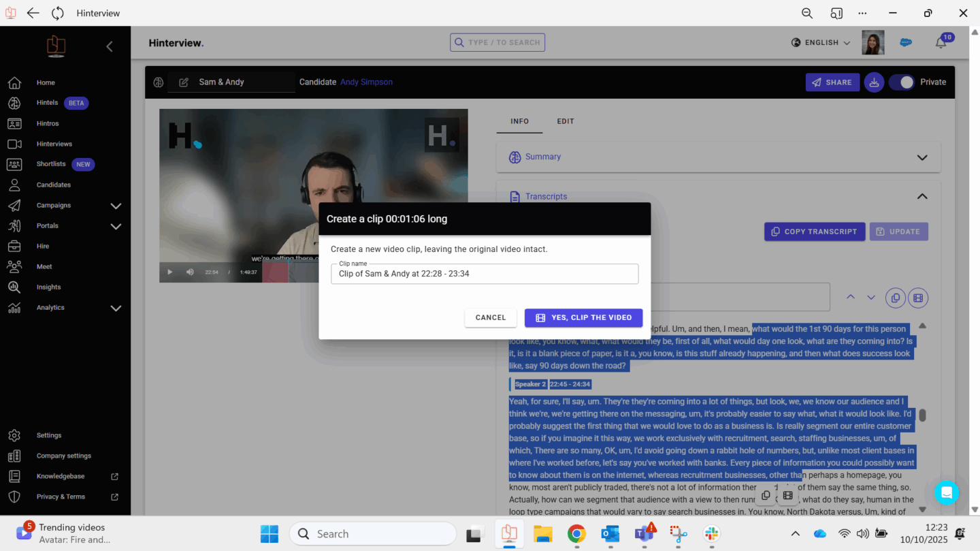Play the interview video
This screenshot has height=551, width=980.
[x=170, y=272]
